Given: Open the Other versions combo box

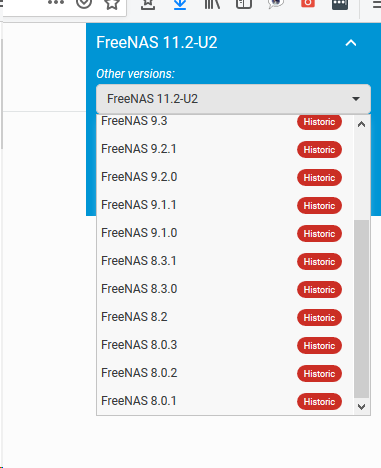Looking at the screenshot, I should point(233,99).
